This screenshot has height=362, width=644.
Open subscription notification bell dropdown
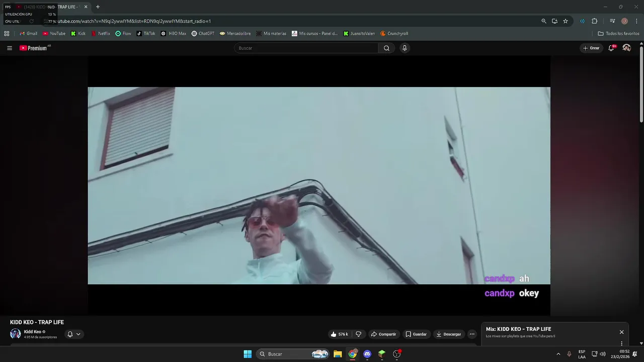74,334
